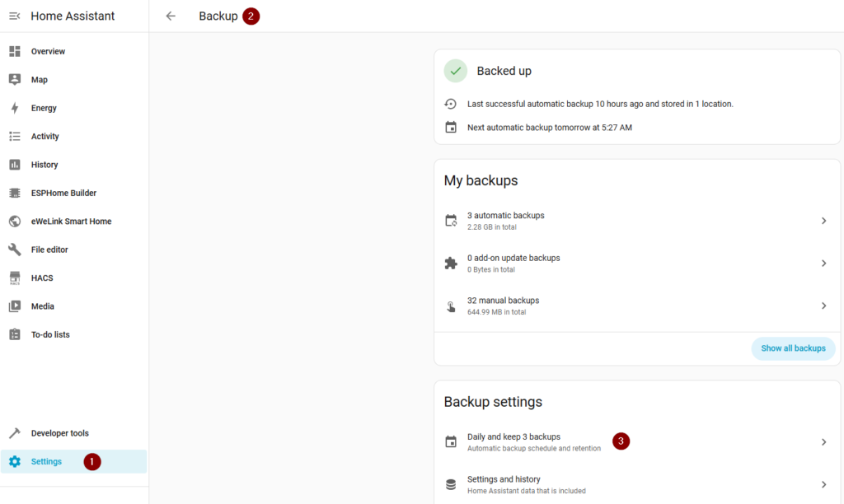Expand the add-on update backups chevron
The height and width of the screenshot is (504, 844).
(x=823, y=264)
